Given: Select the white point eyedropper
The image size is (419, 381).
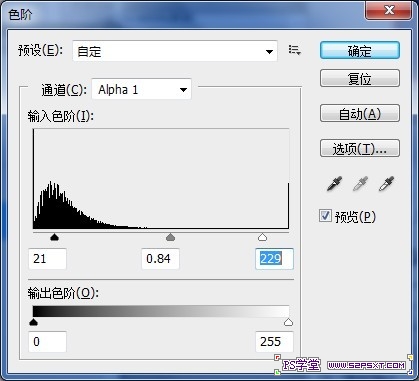Looking at the screenshot, I should pos(386,184).
